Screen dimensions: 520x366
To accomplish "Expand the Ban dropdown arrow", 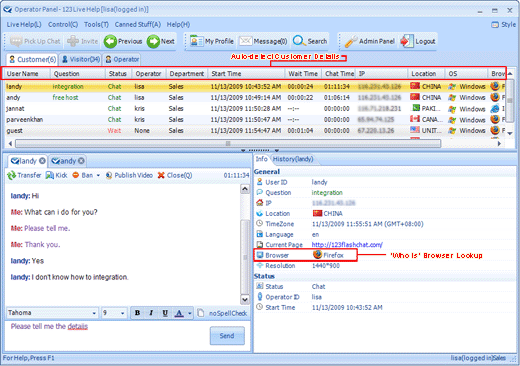I will point(98,175).
